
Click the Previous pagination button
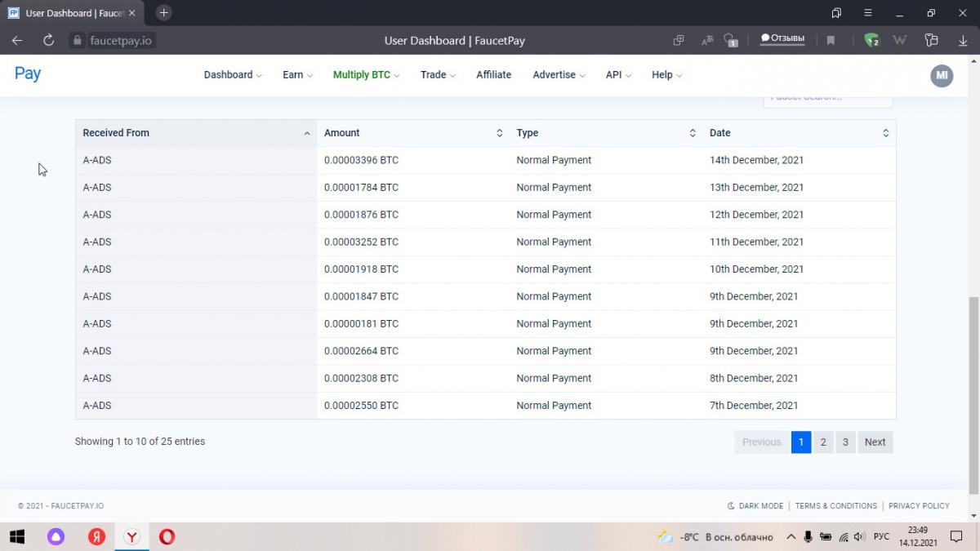pos(762,442)
